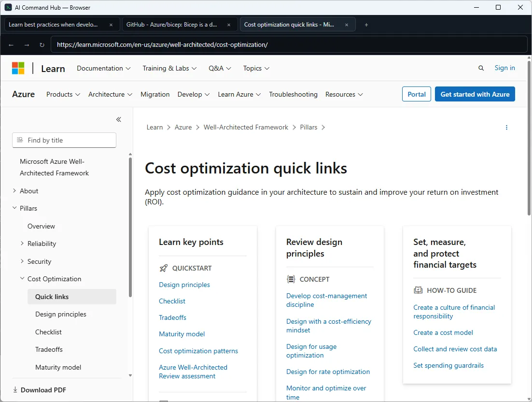This screenshot has height=402, width=532.
Task: Click the Learn site title
Action: 53,69
